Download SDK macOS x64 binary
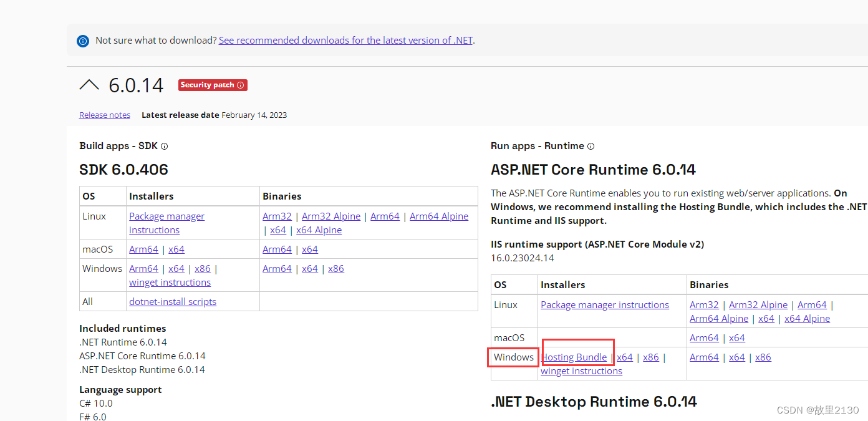Image resolution: width=868 pixels, height=421 pixels. 310,249
